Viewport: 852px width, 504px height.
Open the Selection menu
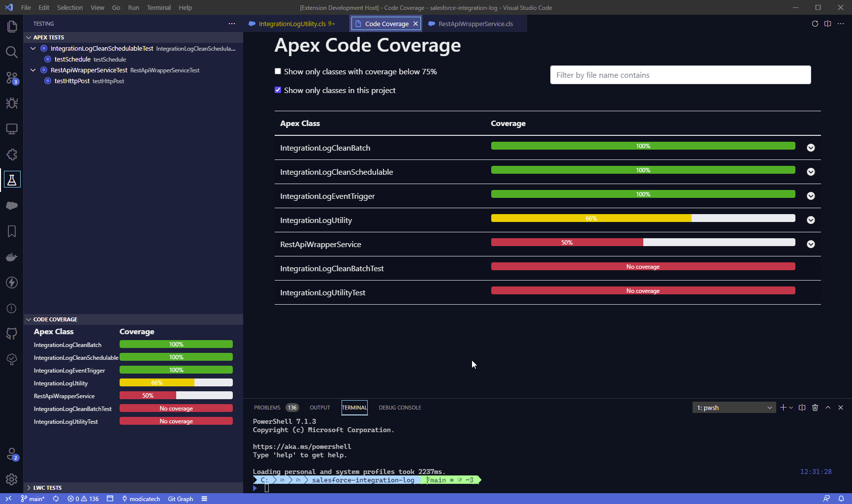(70, 7)
